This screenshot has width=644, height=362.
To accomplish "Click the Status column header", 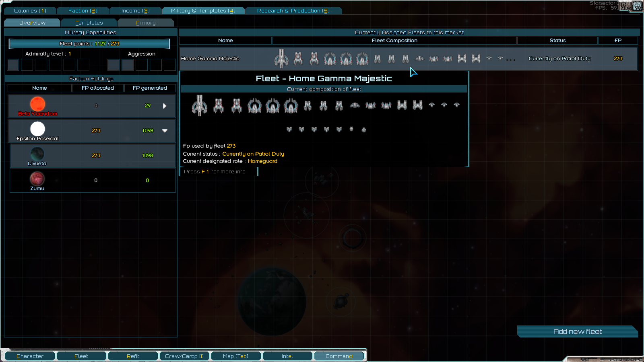I will click(557, 41).
